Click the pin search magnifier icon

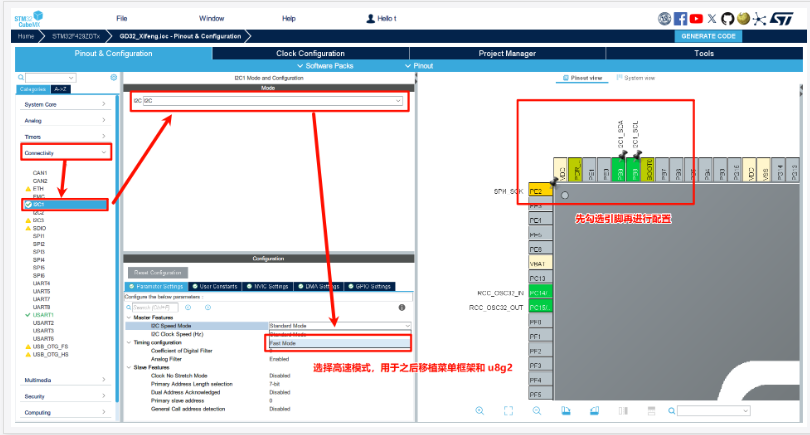[671, 411]
